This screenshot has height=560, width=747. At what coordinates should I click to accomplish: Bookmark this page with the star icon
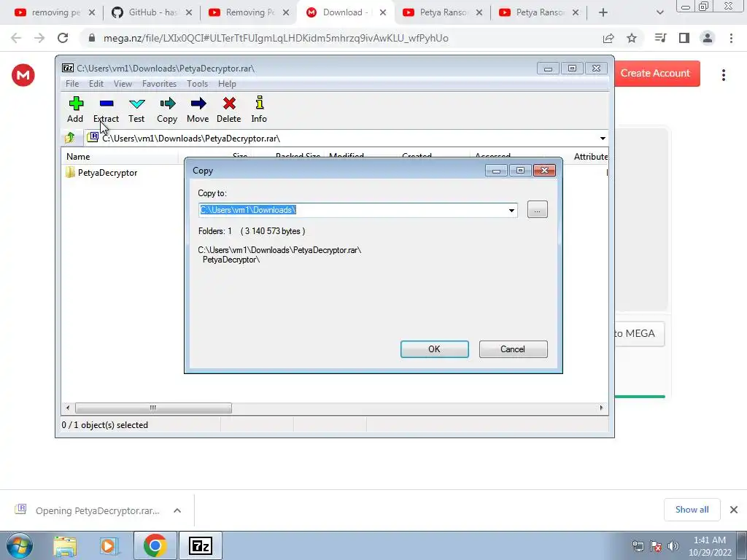pyautogui.click(x=632, y=38)
